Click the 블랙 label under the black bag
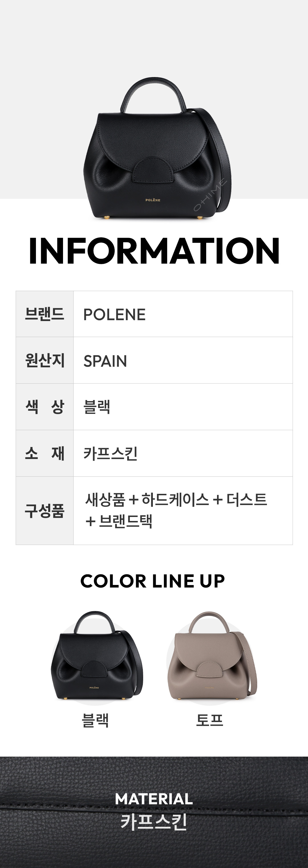 pyautogui.click(x=95, y=721)
